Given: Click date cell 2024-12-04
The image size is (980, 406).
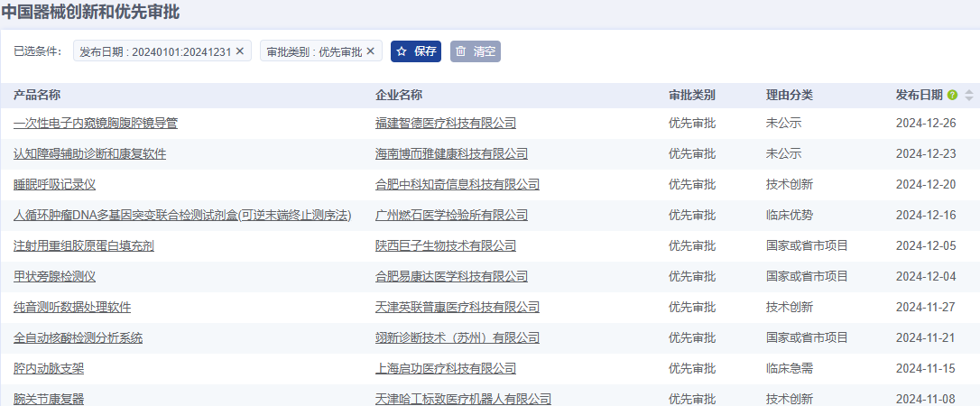Looking at the screenshot, I should [926, 276].
